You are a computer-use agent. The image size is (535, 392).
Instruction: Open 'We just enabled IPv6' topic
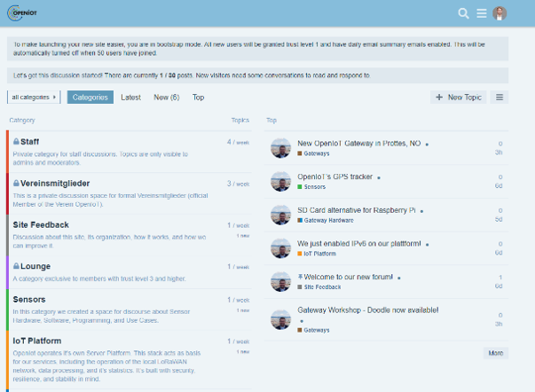click(x=359, y=244)
